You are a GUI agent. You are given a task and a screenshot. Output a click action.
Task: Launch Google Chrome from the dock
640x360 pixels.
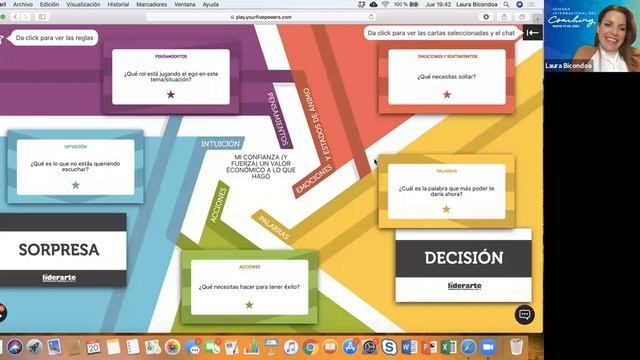(x=310, y=347)
